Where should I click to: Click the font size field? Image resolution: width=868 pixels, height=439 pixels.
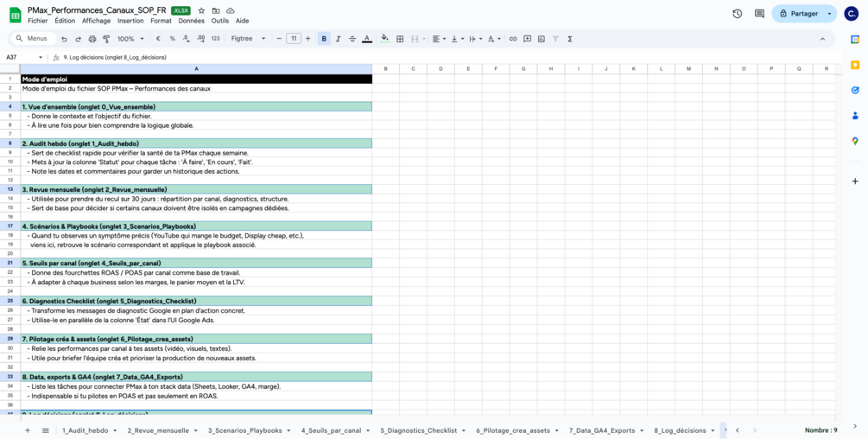(294, 39)
